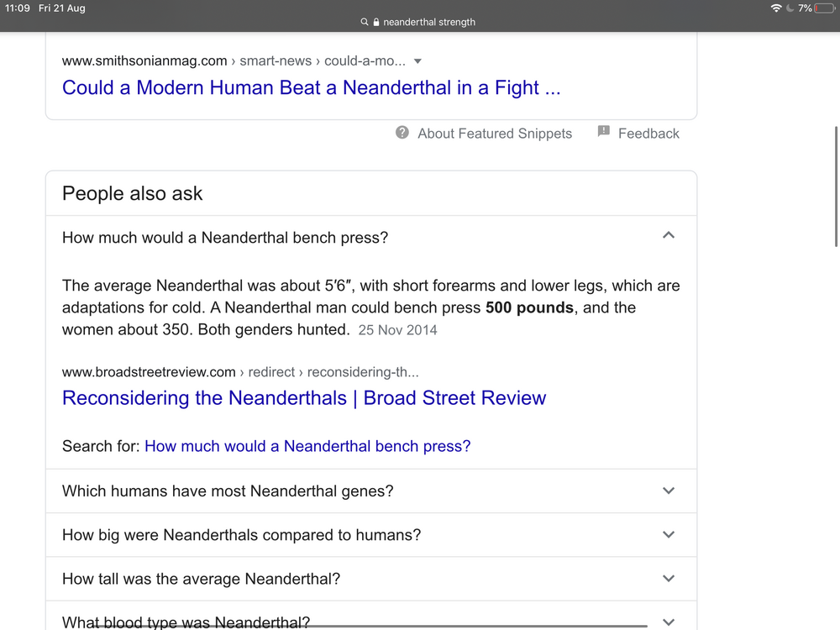Expand 'Which humans have most Neanderthal genes?'

point(669,491)
